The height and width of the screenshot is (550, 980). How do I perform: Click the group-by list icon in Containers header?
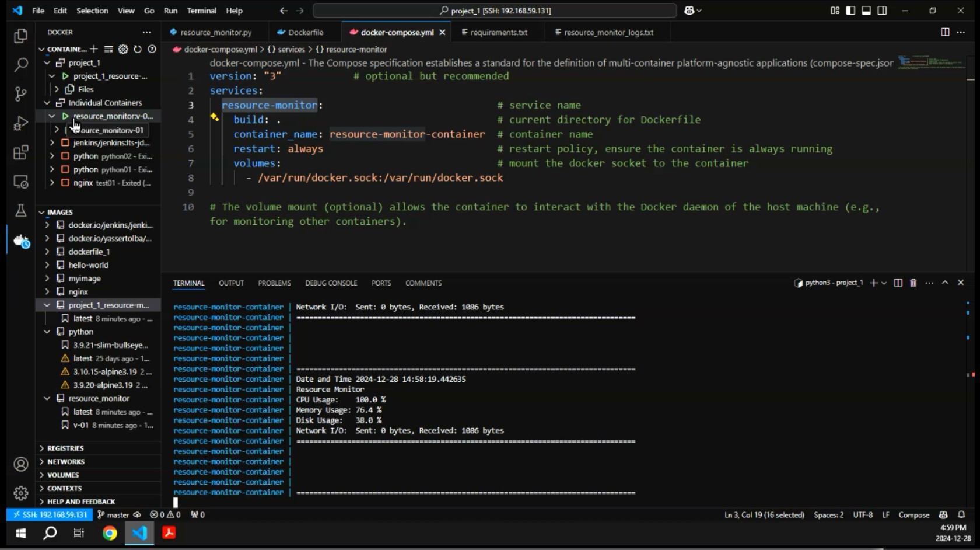click(108, 49)
